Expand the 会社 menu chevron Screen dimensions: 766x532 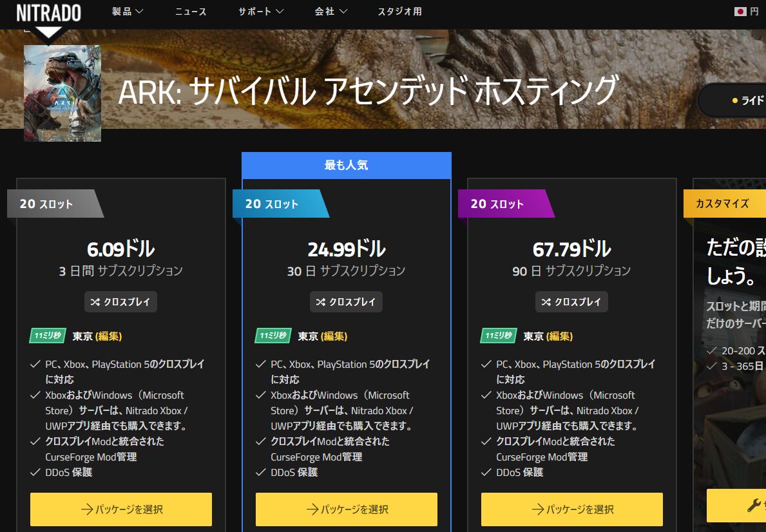tap(345, 11)
